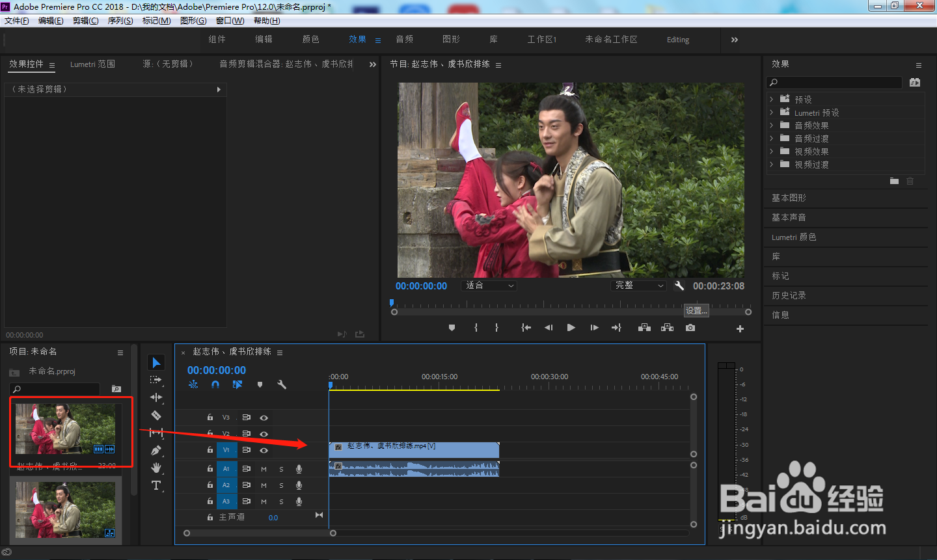
Task: Open program monitor button editor plus
Action: click(x=740, y=328)
